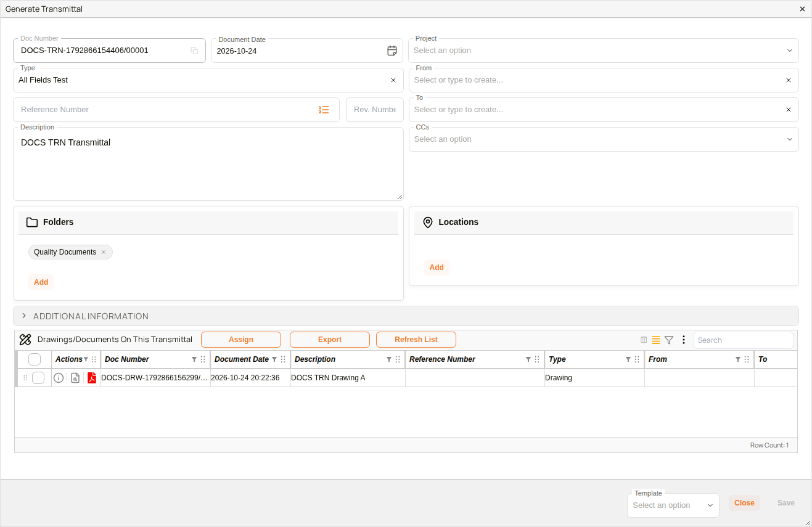This screenshot has height=527, width=812.
Task: Filter the Document Date column
Action: 274,359
